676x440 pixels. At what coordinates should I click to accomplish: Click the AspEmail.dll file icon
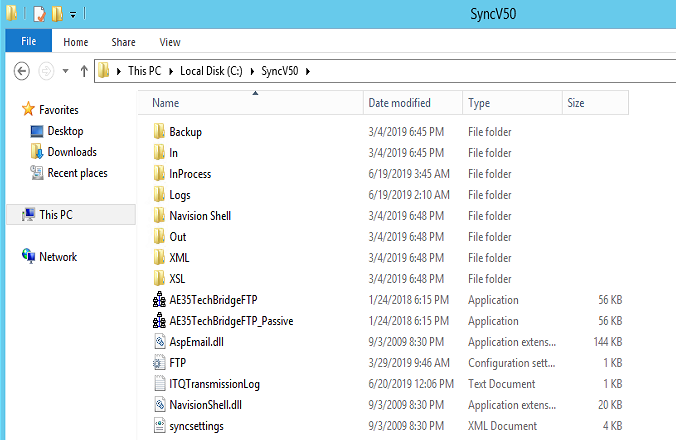[x=159, y=342]
